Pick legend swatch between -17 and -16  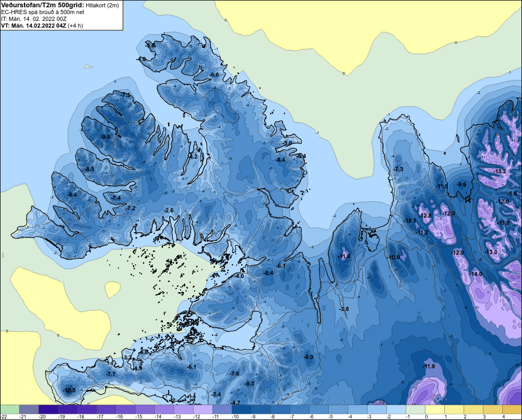[106, 410]
